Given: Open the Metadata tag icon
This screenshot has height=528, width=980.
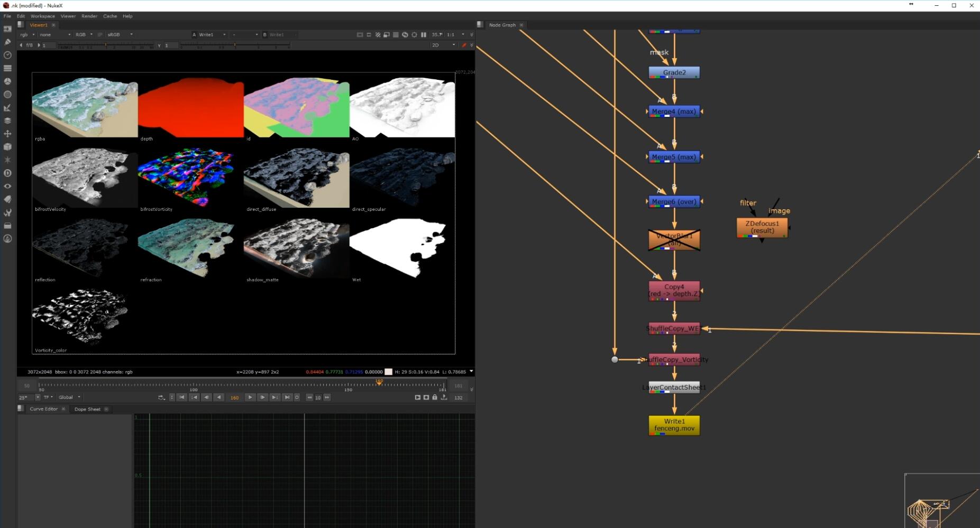Looking at the screenshot, I should coord(7,199).
